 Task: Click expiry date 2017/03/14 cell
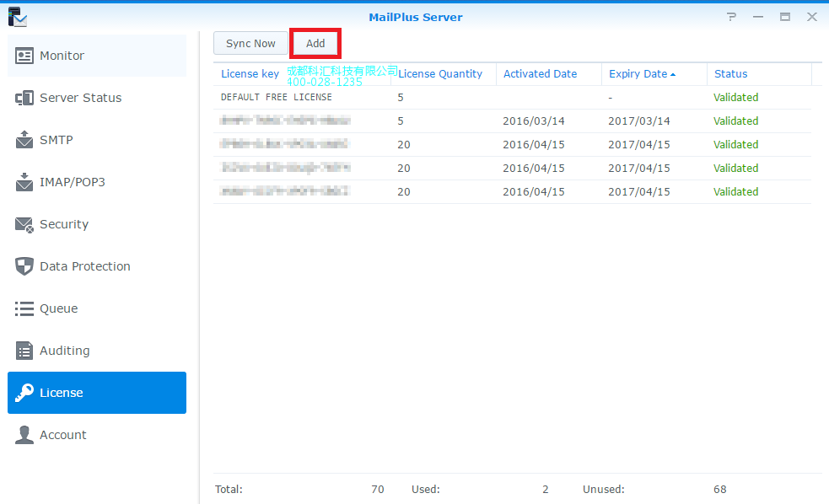[x=638, y=121]
